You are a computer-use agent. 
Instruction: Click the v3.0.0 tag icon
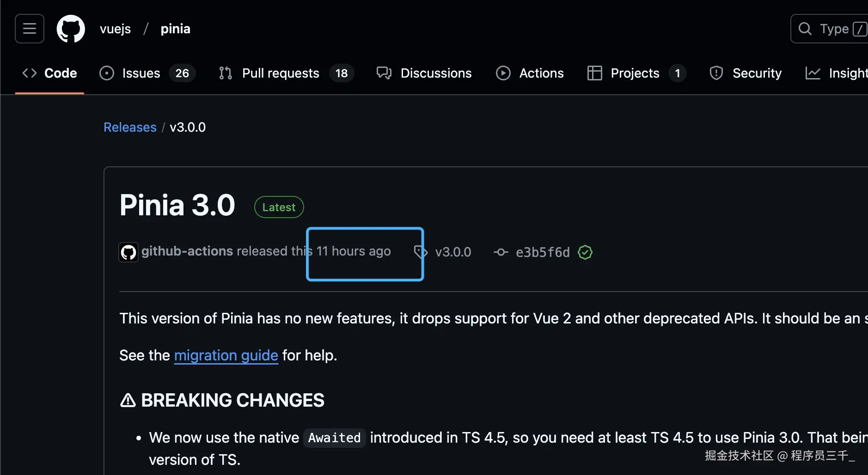[x=420, y=252]
